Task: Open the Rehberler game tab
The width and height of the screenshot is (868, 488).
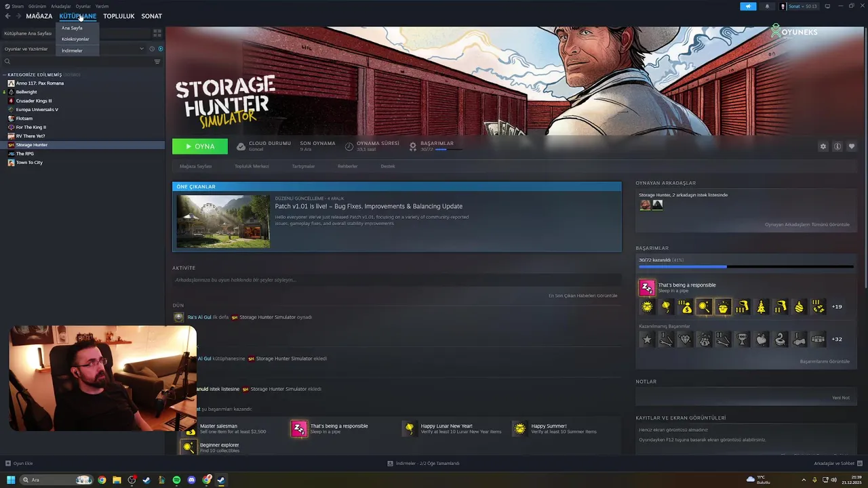Action: click(347, 166)
